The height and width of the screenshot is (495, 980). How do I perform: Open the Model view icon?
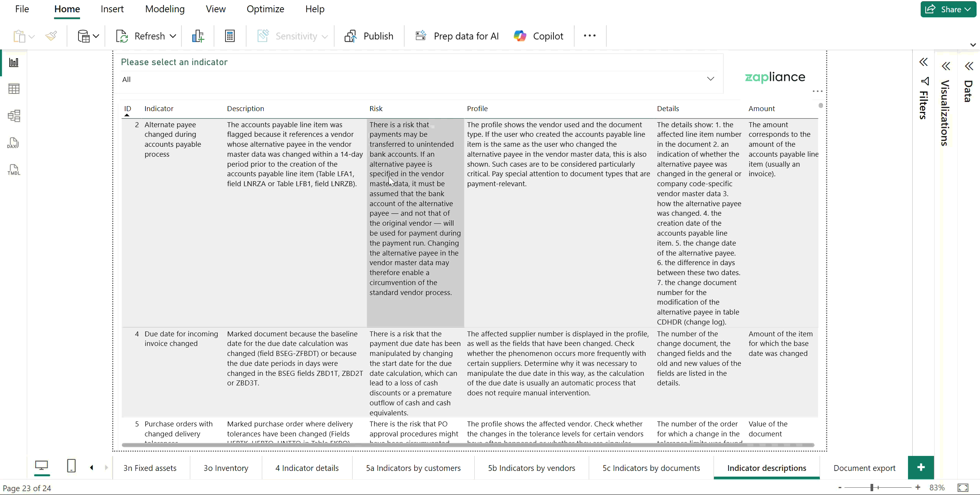tap(14, 116)
